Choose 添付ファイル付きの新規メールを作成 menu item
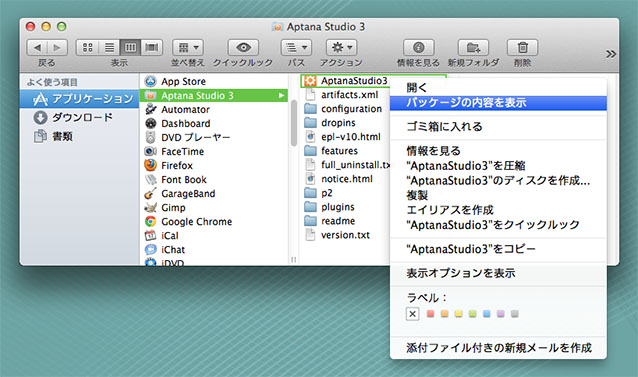 498,348
